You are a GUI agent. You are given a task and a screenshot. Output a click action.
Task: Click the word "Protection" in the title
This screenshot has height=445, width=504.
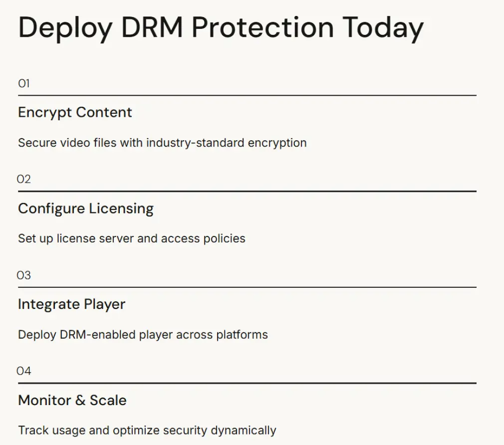pyautogui.click(x=262, y=27)
